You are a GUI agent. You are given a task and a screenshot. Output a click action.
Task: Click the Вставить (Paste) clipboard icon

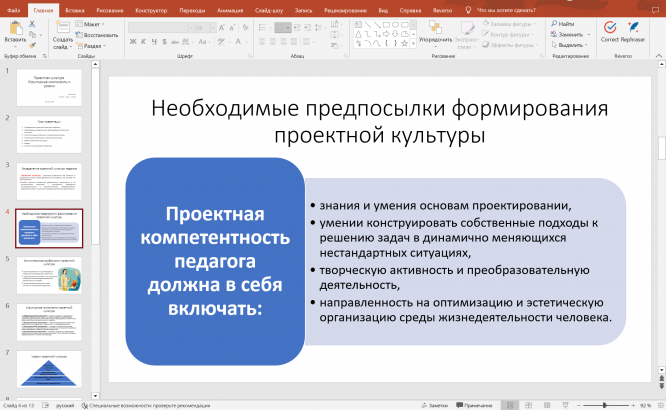coord(14,30)
